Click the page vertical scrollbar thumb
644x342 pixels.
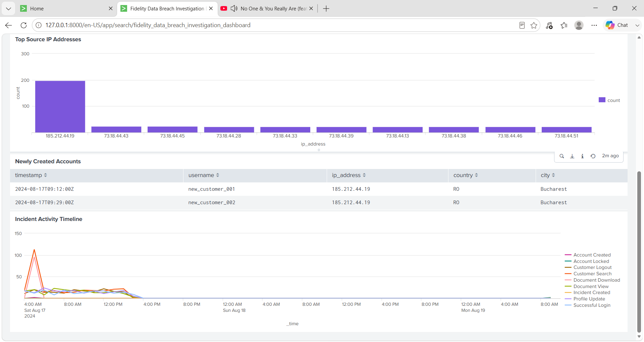[639, 251]
